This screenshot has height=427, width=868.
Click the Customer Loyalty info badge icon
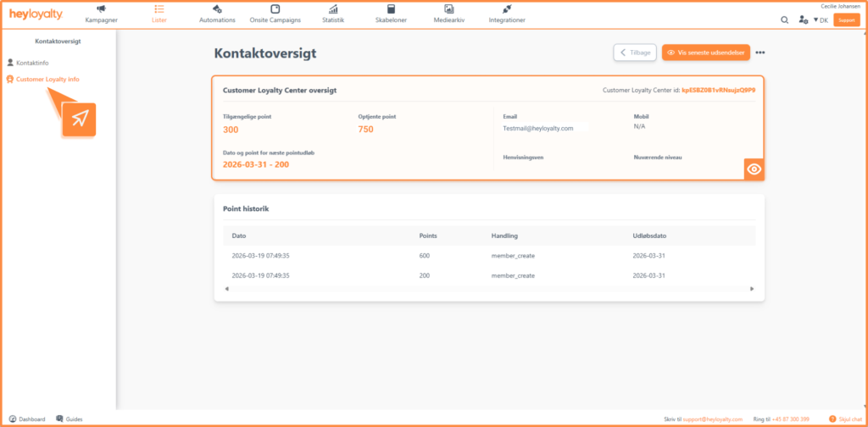coord(10,79)
